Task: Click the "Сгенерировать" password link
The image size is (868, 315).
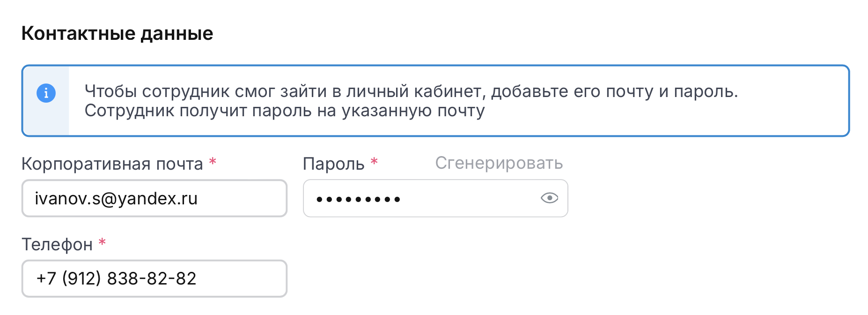Action: point(499,163)
